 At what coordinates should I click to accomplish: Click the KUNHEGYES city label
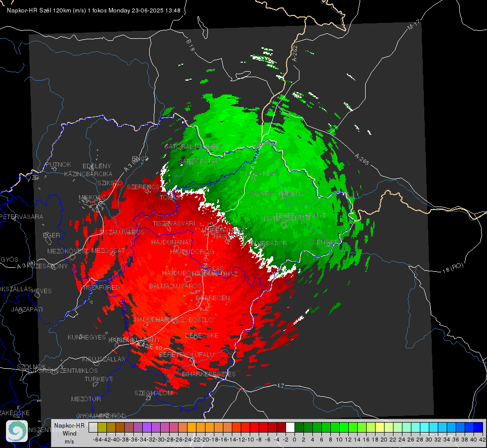coord(87,337)
